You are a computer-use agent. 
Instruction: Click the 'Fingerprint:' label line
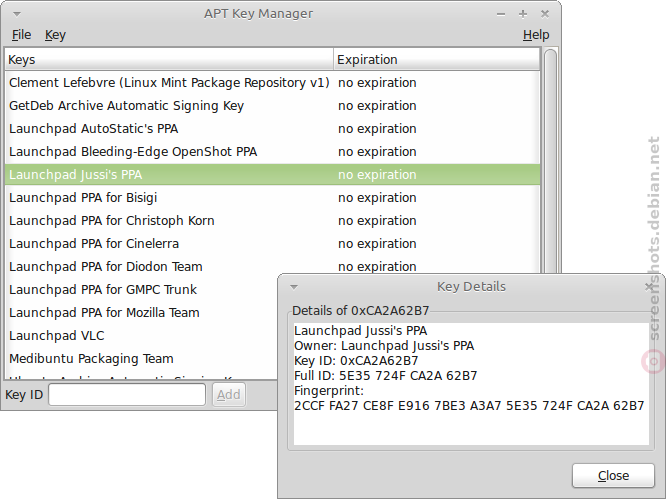point(329,391)
